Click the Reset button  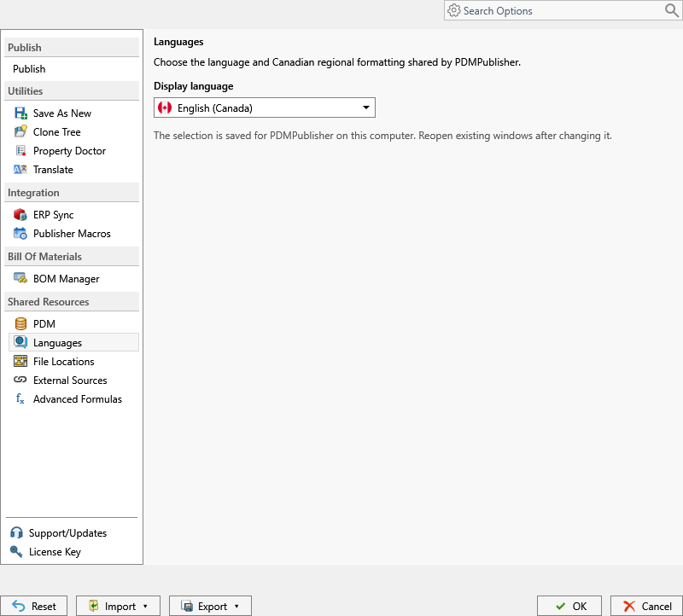(x=34, y=606)
